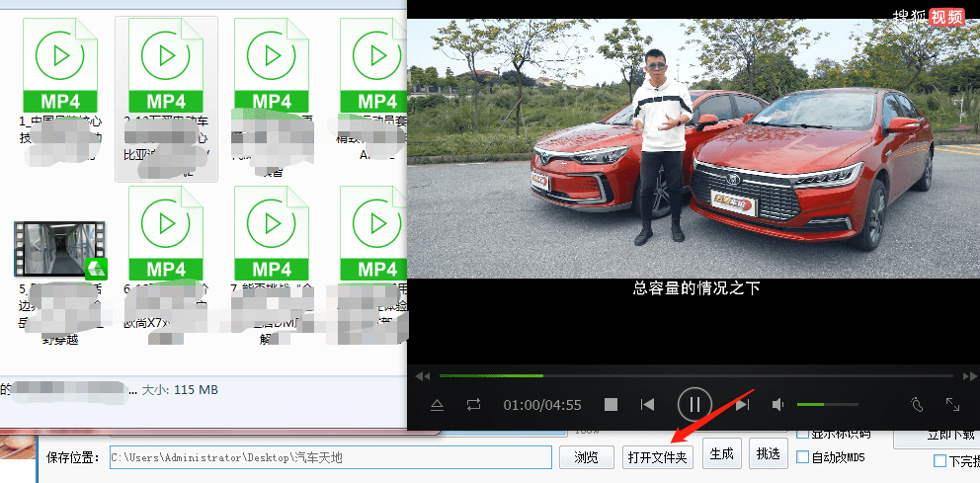The height and width of the screenshot is (483, 980).
Task: Fast-forward using the double right arrow on the seek bar
Action: point(968,375)
